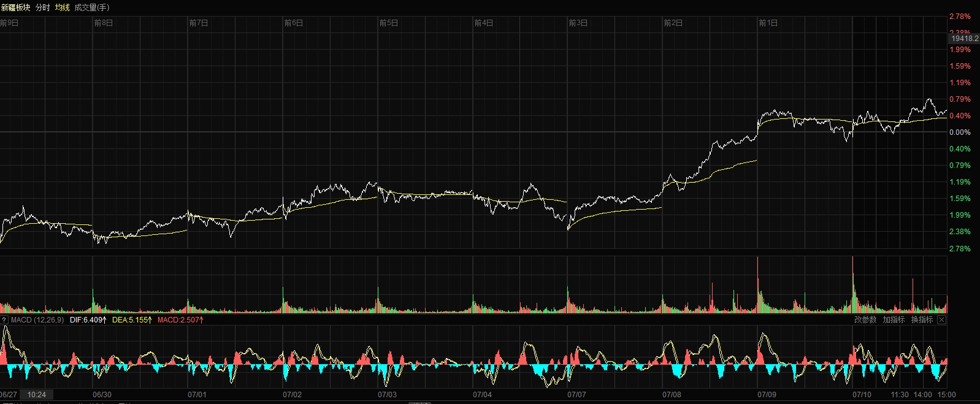The height and width of the screenshot is (404, 980).
Task: Click the DIF:6.409 value readout
Action: tap(88, 320)
